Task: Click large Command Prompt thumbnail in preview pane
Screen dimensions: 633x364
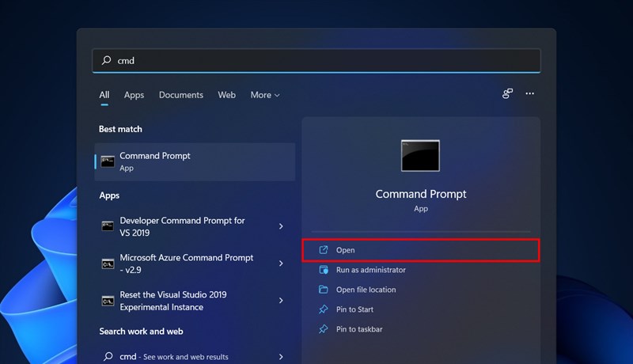Action: (x=420, y=156)
